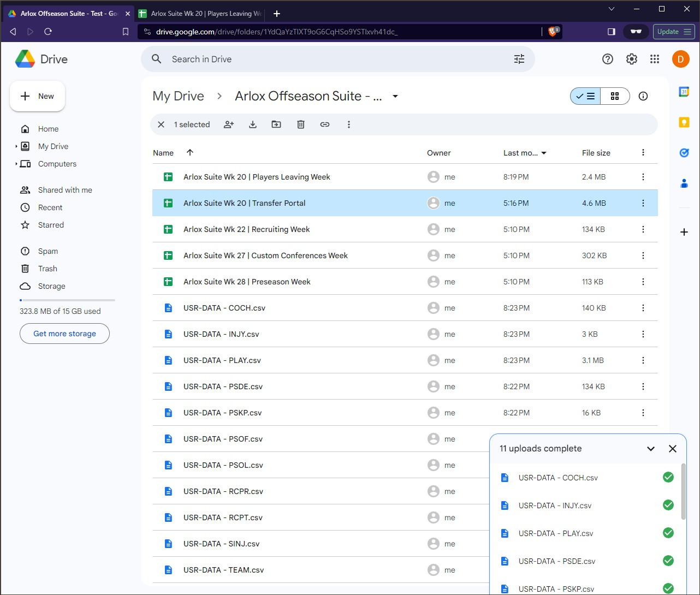Click the trash icon in the selection toolbar

300,124
